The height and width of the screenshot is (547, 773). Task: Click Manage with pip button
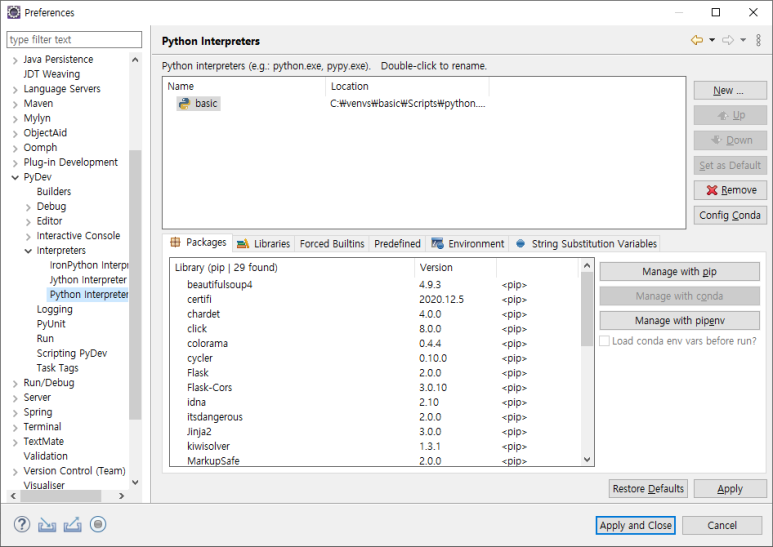coord(679,272)
